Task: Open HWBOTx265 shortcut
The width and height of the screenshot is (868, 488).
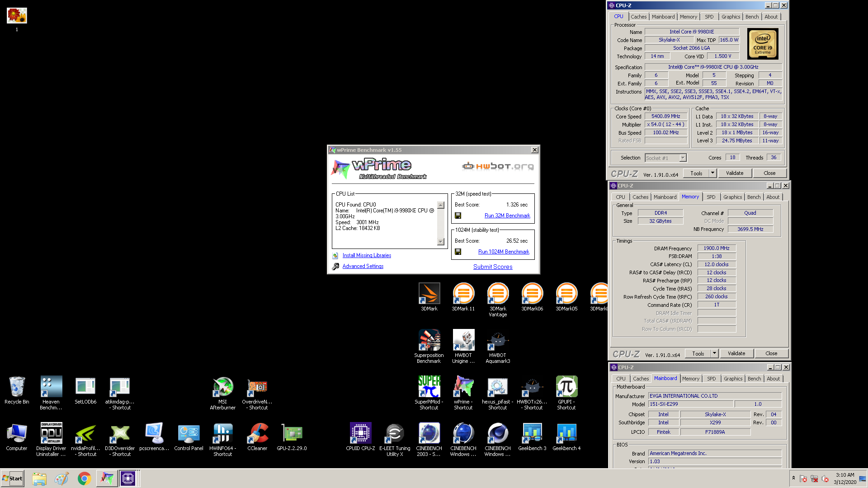Action: click(x=532, y=393)
